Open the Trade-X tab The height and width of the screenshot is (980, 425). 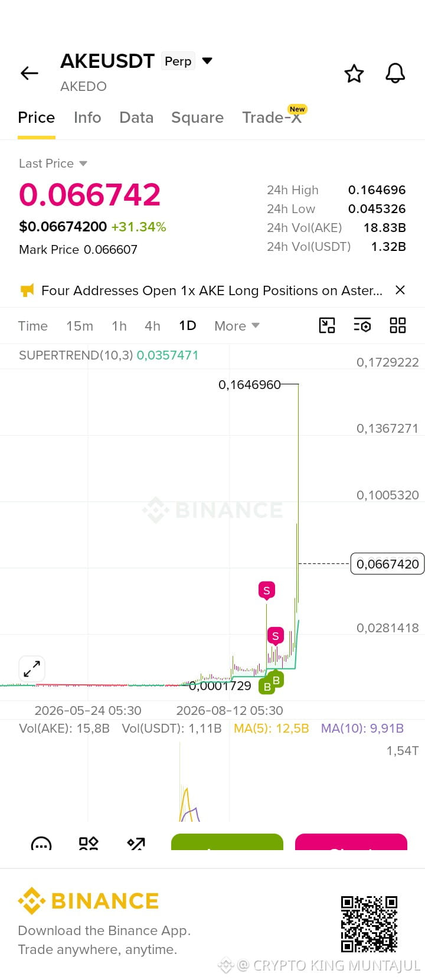[x=272, y=117]
